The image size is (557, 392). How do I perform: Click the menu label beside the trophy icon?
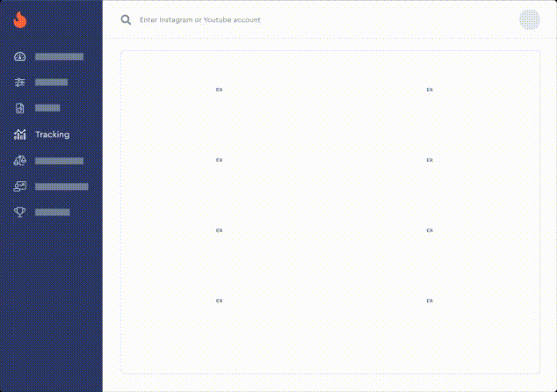[x=52, y=212]
